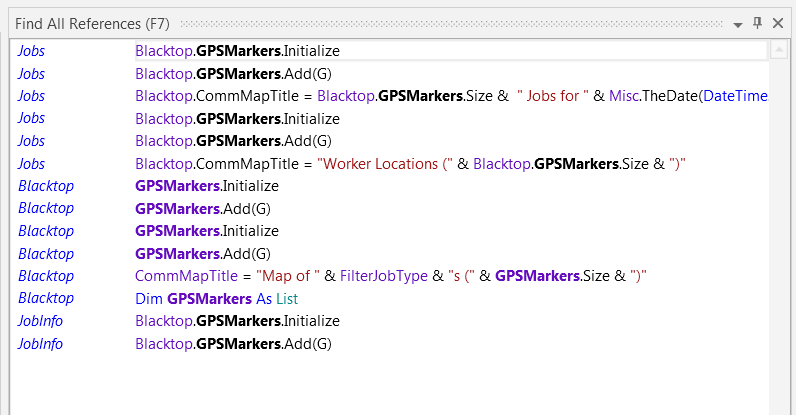This screenshot has width=796, height=415.
Task: Pin the Find All References panel
Action: pyautogui.click(x=757, y=23)
